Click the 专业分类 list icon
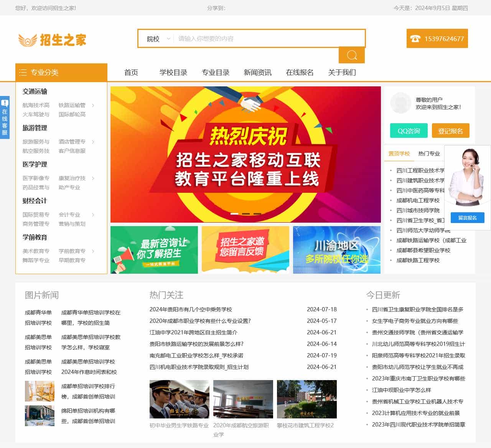This screenshot has width=491, height=448. (x=23, y=73)
